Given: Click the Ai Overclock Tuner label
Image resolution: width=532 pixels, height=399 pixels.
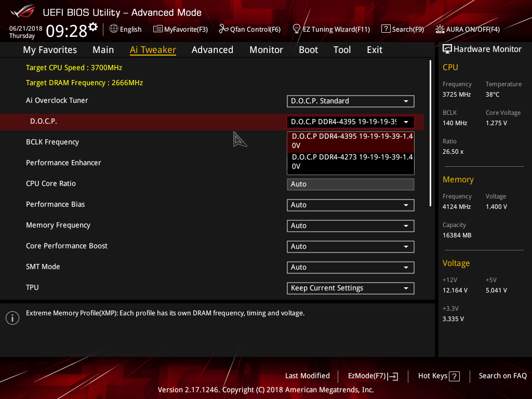Looking at the screenshot, I should (x=57, y=100).
